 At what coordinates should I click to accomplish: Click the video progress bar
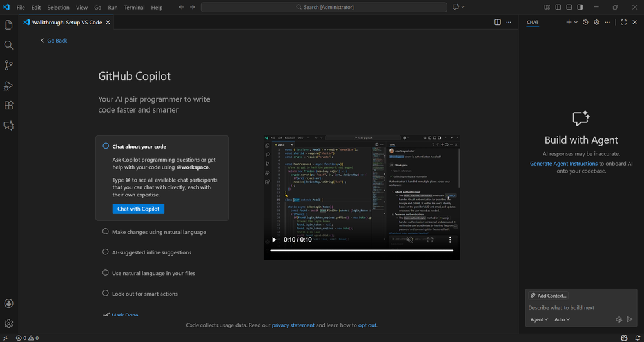(362, 251)
